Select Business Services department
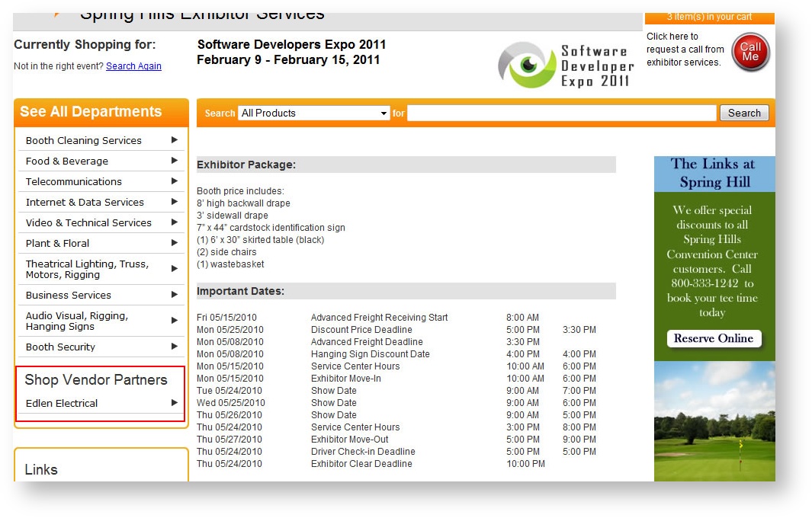The height and width of the screenshot is (518, 812). (69, 295)
